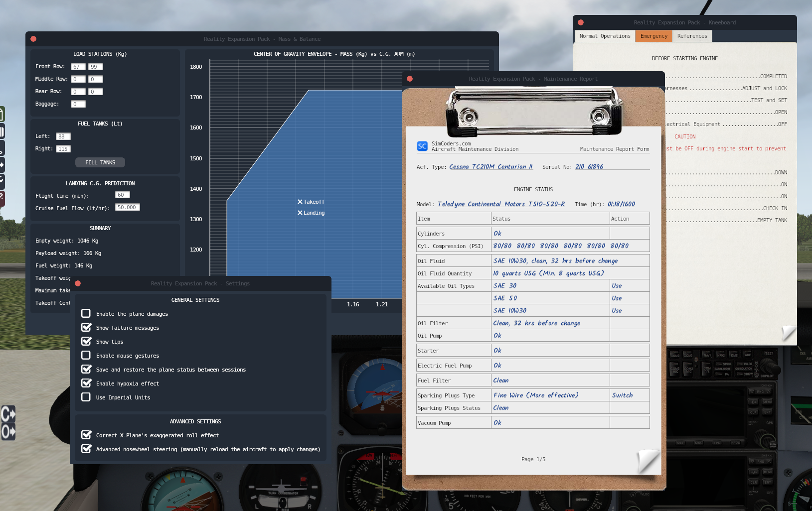Viewport: 812px width, 511px height.
Task: Click MENU on the upper GNS 430
Action: (x=767, y=402)
